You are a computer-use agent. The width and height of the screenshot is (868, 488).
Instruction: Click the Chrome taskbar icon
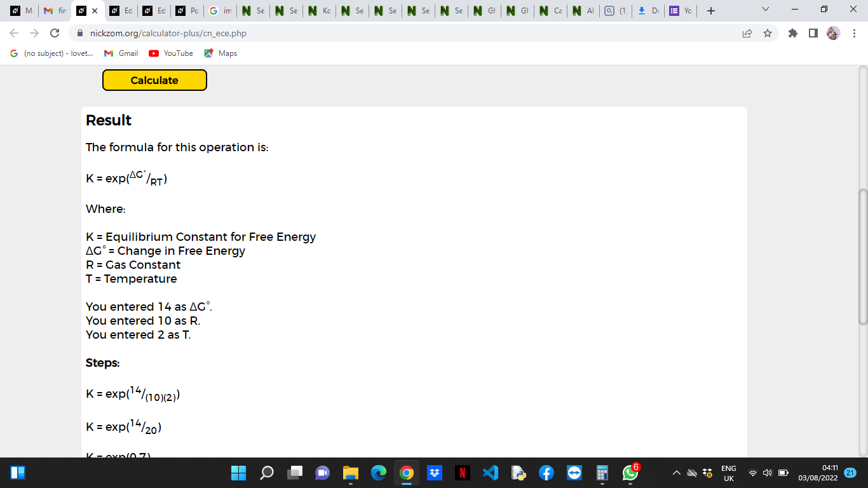tap(407, 473)
